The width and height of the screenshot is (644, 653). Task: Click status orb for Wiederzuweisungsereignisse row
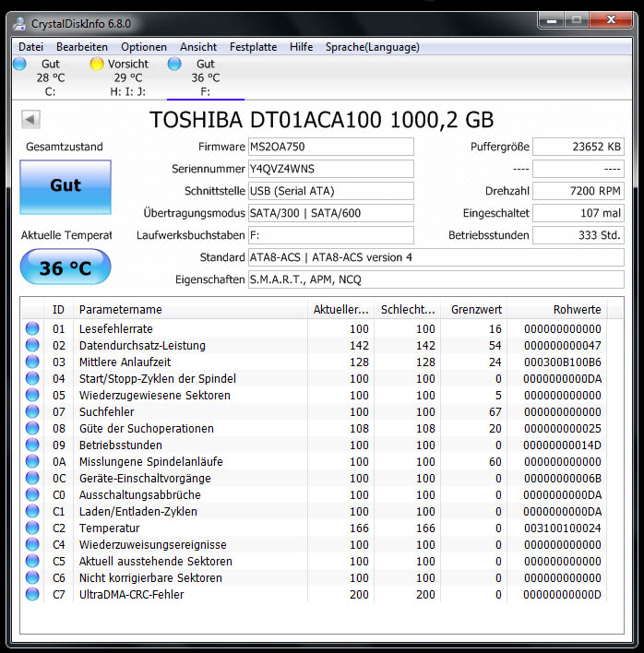32,544
